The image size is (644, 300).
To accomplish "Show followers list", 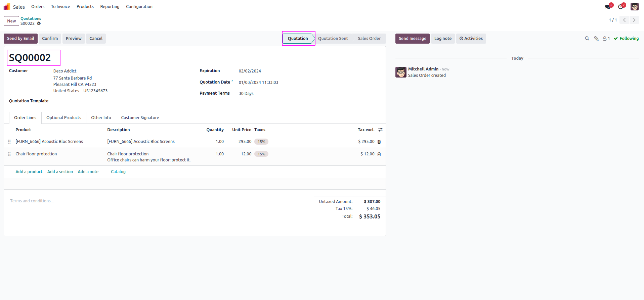I will click(606, 39).
